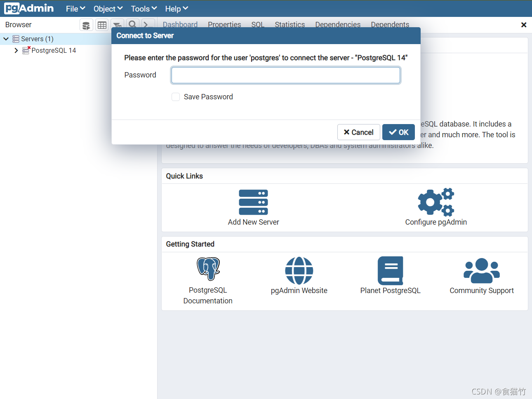Click the View Data grid icon
Image resolution: width=532 pixels, height=399 pixels.
pos(102,25)
